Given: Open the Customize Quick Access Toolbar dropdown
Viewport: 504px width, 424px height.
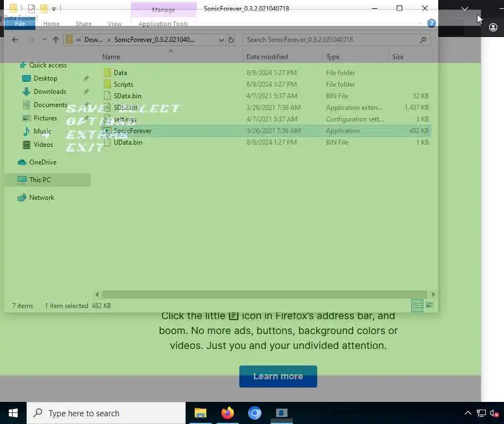Looking at the screenshot, I should 54,9.
